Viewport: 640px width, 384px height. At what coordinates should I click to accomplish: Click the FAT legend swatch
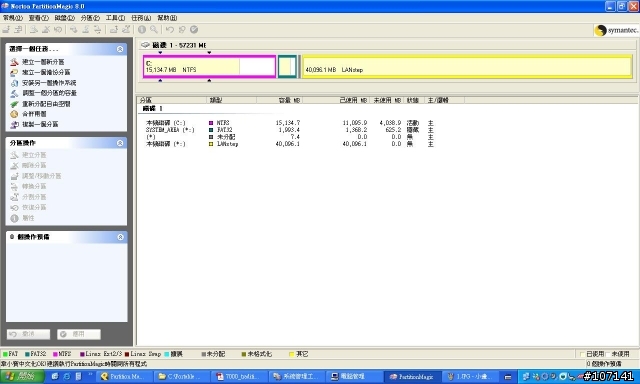point(5,354)
